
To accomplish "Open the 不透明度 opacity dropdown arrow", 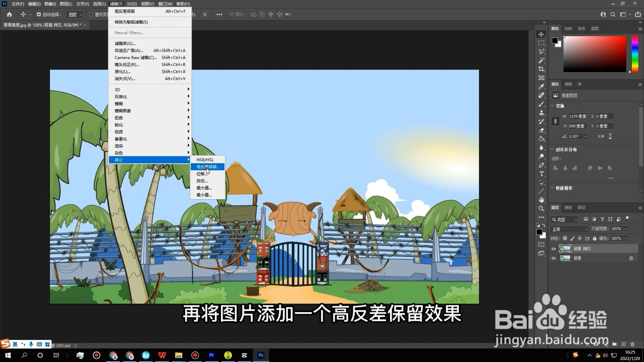I will point(626,229).
